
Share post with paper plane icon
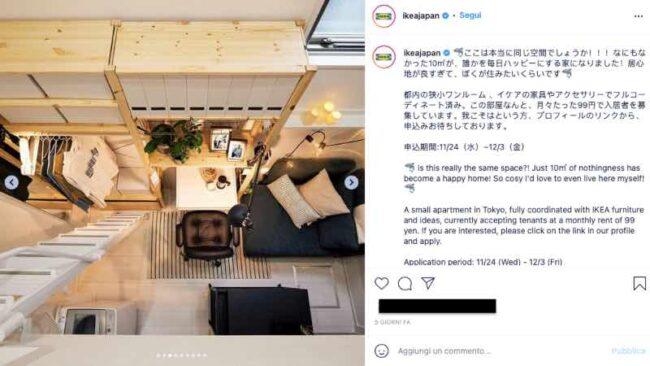coord(428,283)
